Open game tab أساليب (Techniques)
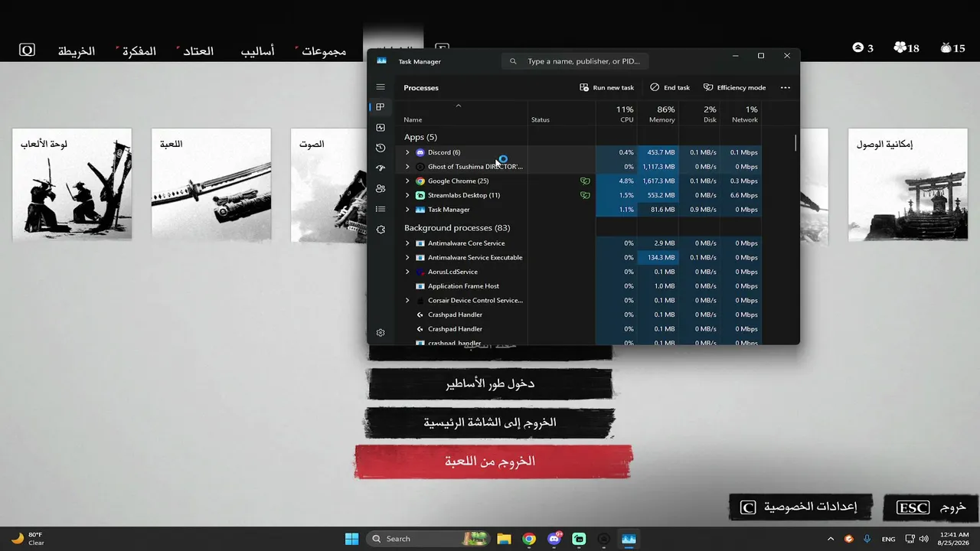980x551 pixels. 258,51
